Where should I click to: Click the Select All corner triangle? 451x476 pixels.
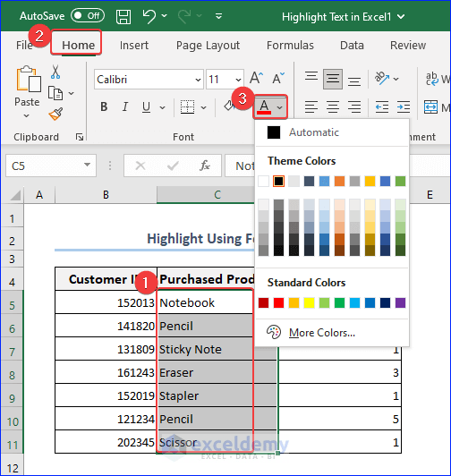15,195
